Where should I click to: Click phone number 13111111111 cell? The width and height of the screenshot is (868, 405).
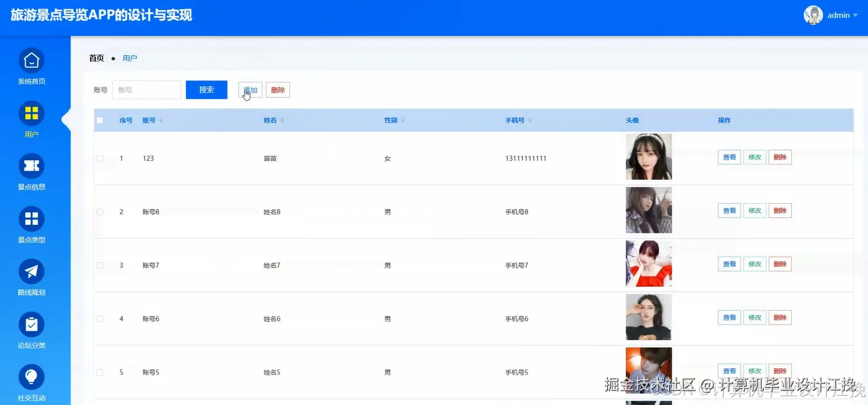526,158
